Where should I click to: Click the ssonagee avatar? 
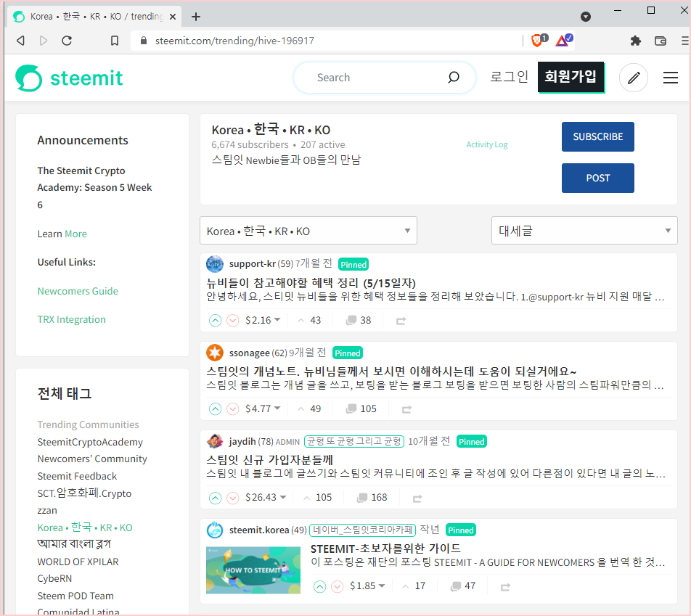[x=215, y=353]
